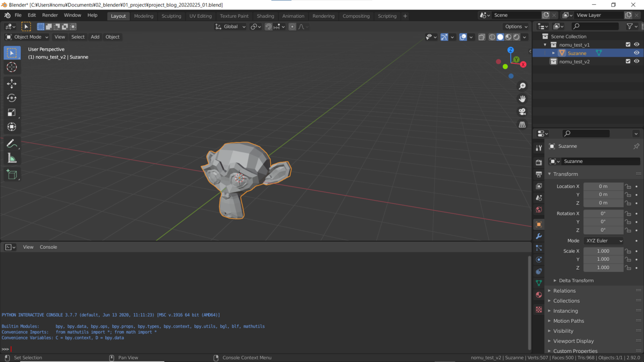Switch to the Shading workspace tab
Image resolution: width=644 pixels, height=362 pixels.
[265, 16]
